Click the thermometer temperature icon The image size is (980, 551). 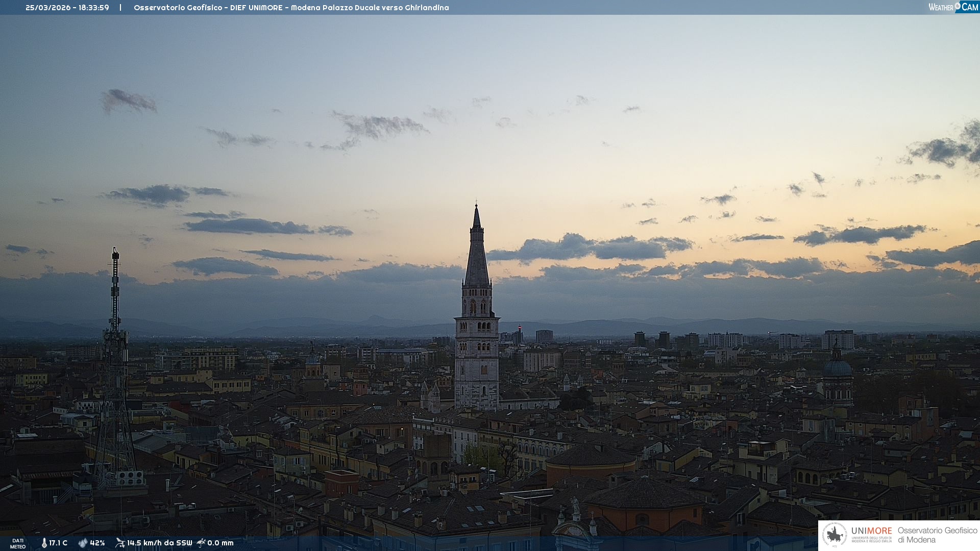pyautogui.click(x=44, y=543)
